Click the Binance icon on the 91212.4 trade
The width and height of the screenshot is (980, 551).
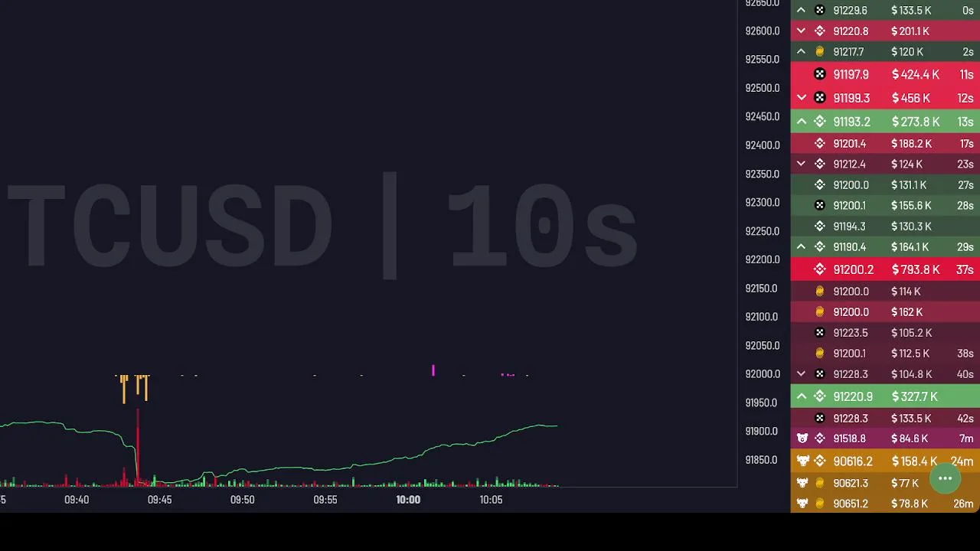tap(820, 165)
